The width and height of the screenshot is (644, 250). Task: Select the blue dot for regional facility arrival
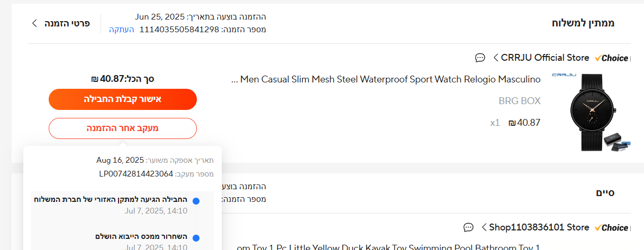coord(196,201)
